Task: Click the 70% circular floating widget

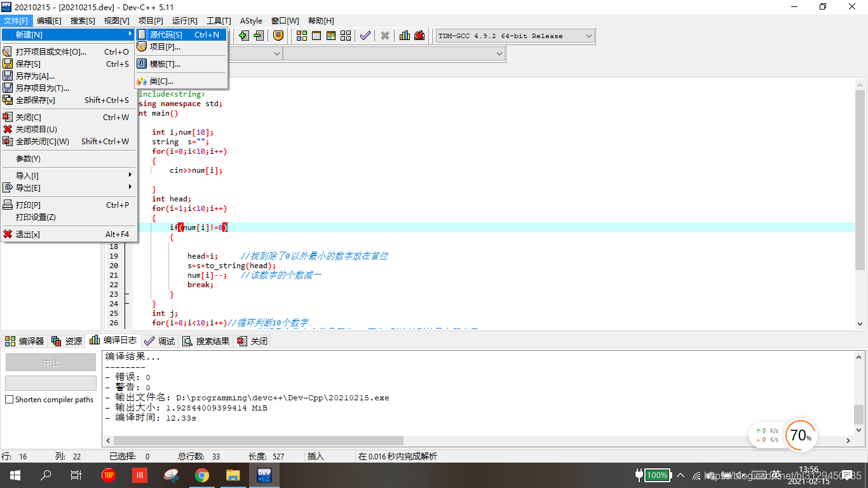Action: (800, 435)
